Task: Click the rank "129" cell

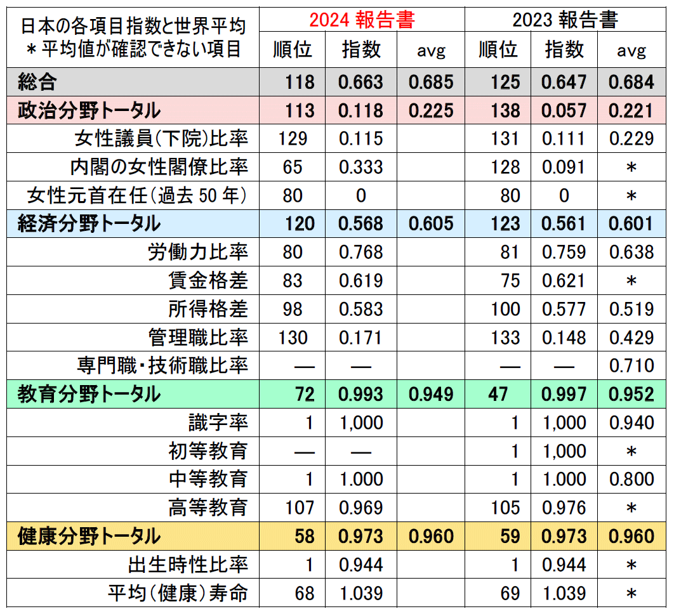Action: click(x=293, y=139)
